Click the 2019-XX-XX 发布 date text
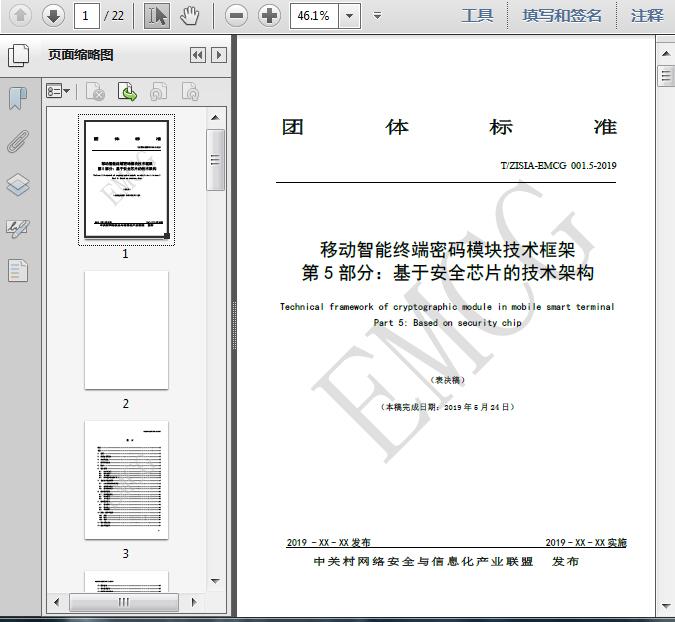Image resolution: width=675 pixels, height=622 pixels. [x=328, y=542]
